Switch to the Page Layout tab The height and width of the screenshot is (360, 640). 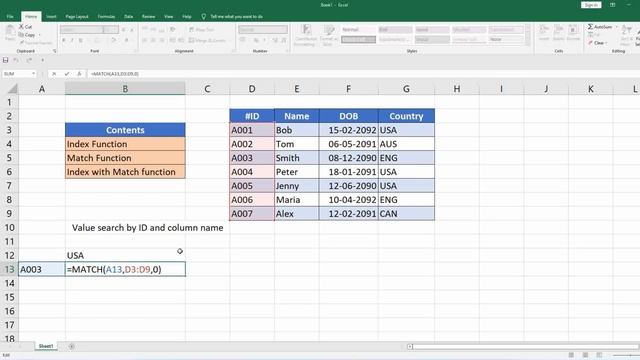click(x=77, y=16)
